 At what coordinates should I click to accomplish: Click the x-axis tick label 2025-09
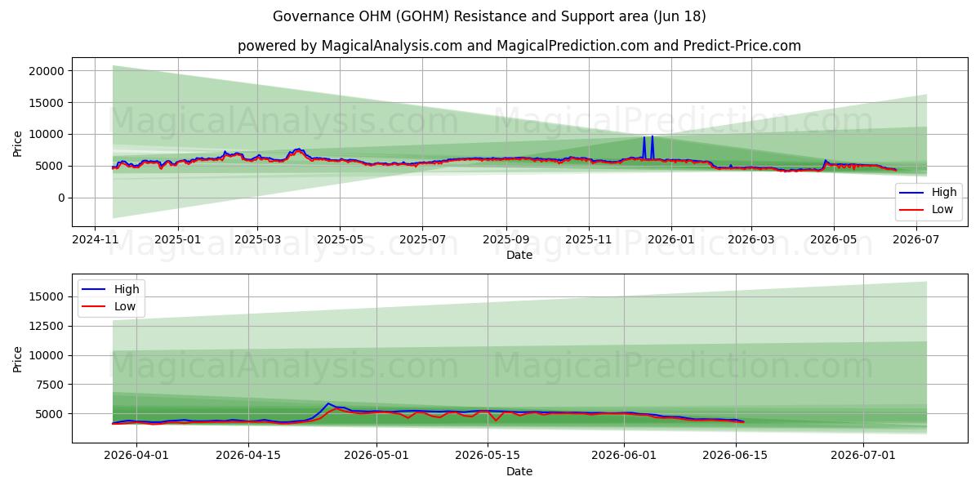506,239
